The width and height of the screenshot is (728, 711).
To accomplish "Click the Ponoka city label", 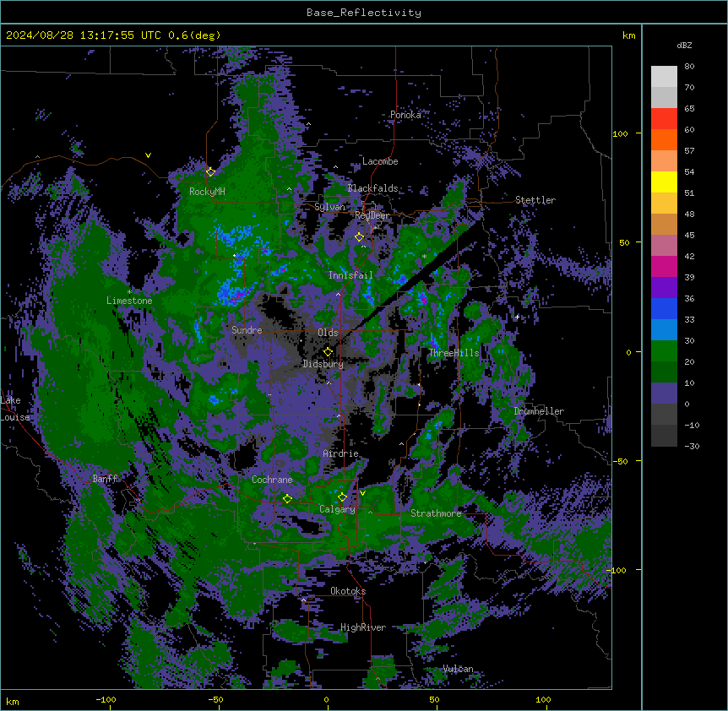I will [405, 115].
